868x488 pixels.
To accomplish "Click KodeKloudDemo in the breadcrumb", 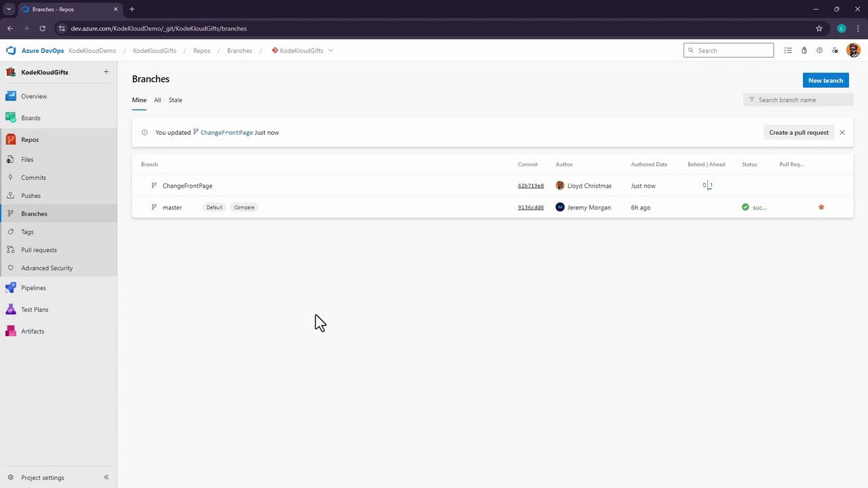I will click(x=92, y=50).
